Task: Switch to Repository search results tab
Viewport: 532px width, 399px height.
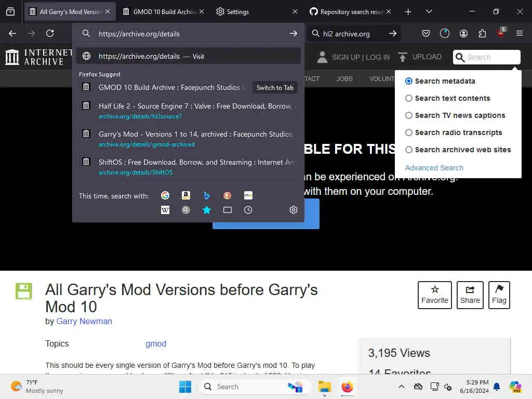Action: point(351,12)
